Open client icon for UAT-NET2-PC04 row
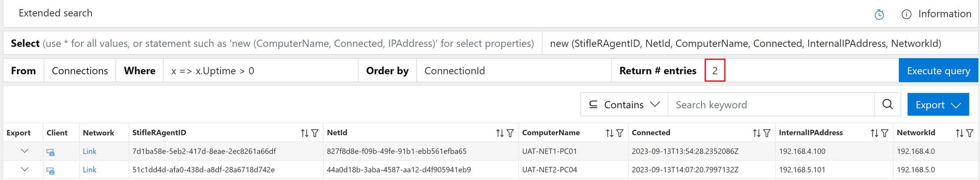Screen dimensions: 980x180 (x=51, y=171)
